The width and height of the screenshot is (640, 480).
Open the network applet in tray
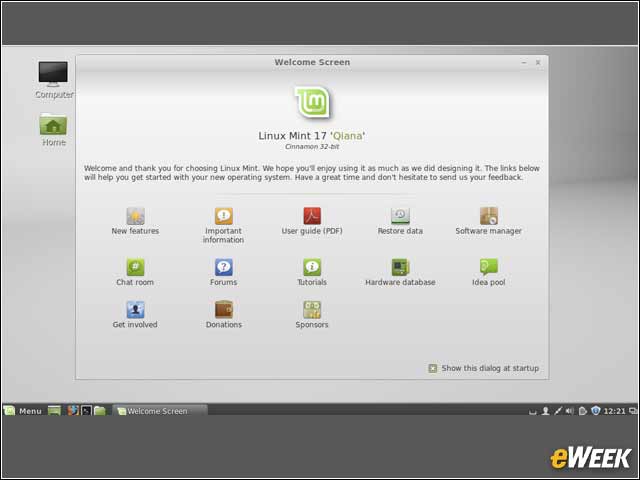point(558,411)
